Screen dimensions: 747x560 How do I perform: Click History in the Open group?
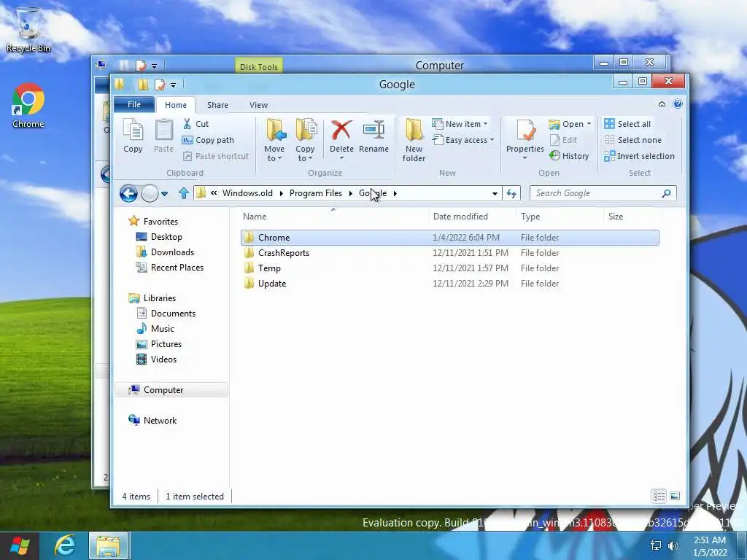(x=569, y=156)
